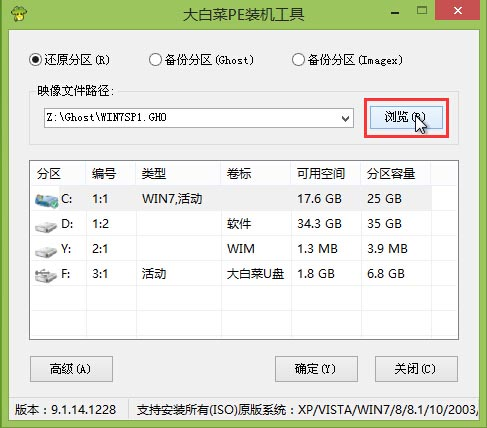Click the 浏览 (B) browse button
This screenshot has width=487, height=428.
point(406,117)
